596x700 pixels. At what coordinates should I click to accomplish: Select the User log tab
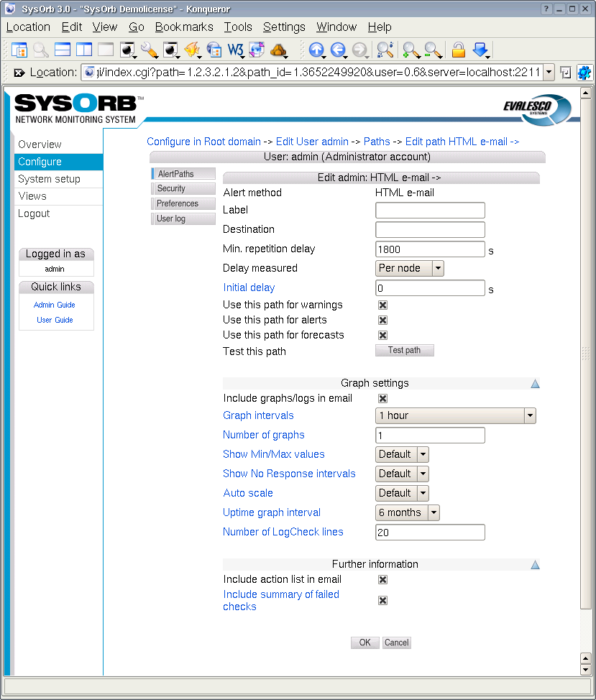point(183,218)
